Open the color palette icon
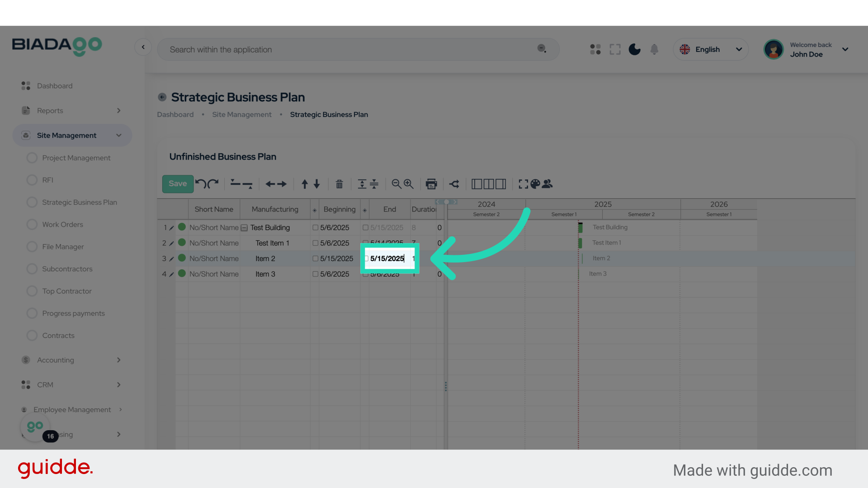This screenshot has width=868, height=488. tap(535, 184)
